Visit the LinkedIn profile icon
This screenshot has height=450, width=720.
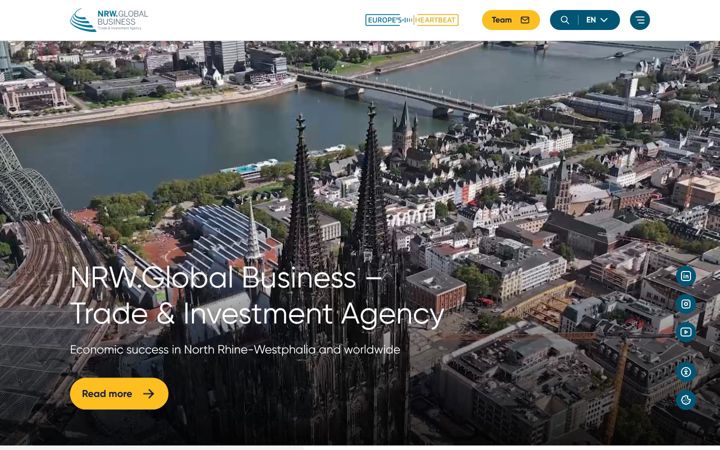(686, 276)
